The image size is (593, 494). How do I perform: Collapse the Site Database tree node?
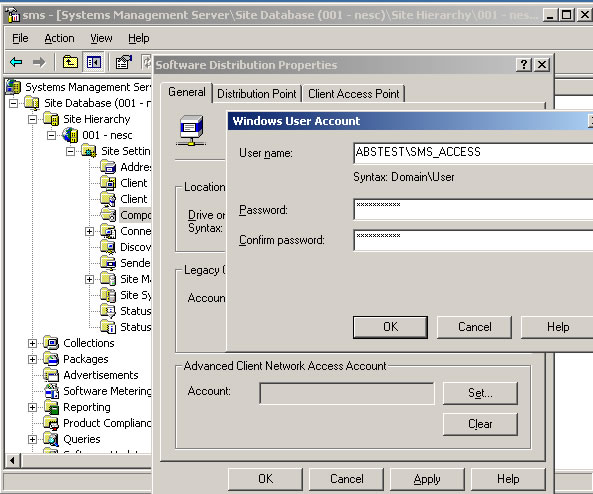13,103
